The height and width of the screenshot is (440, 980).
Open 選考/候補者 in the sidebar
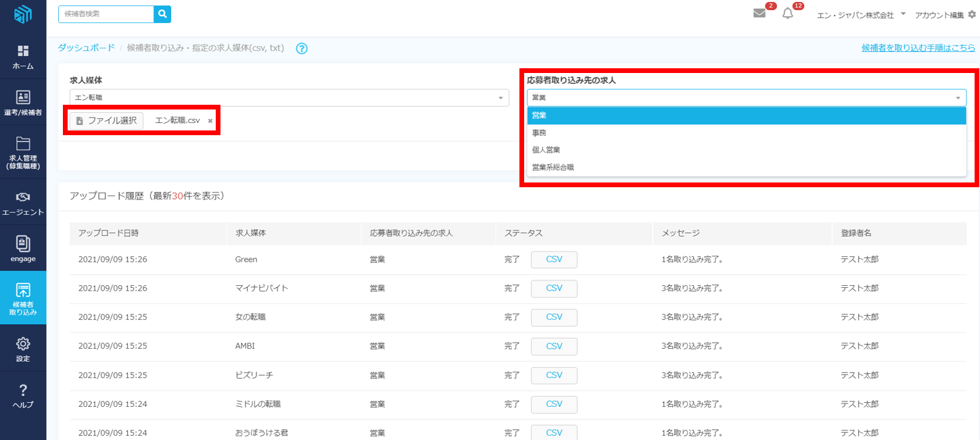(23, 103)
